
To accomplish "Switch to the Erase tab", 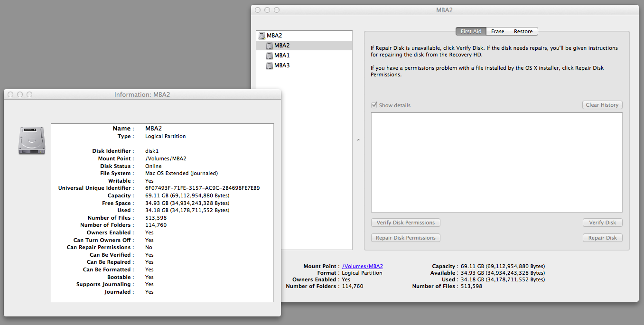I will [x=497, y=31].
